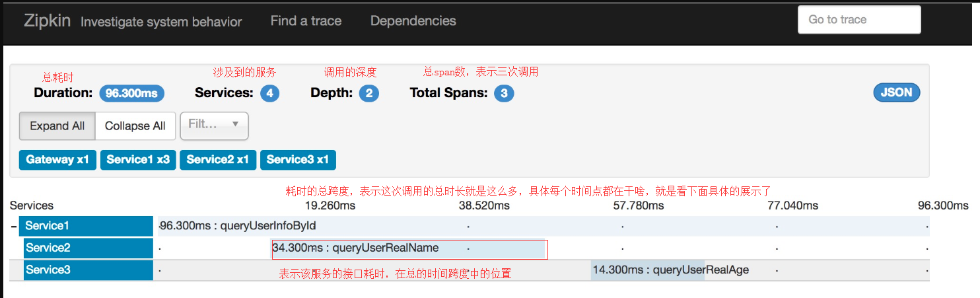The width and height of the screenshot is (980, 298).
Task: Select the Service3 row label
Action: [x=88, y=270]
